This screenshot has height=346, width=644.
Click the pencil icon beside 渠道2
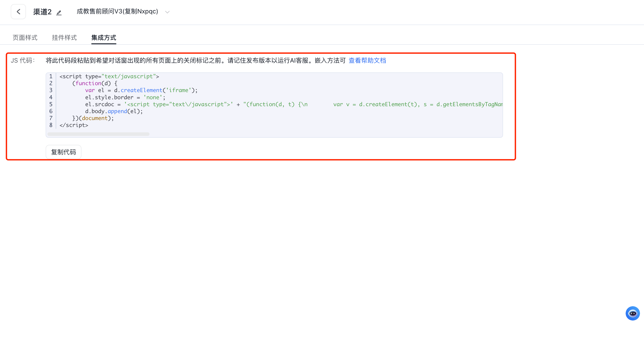tap(59, 13)
